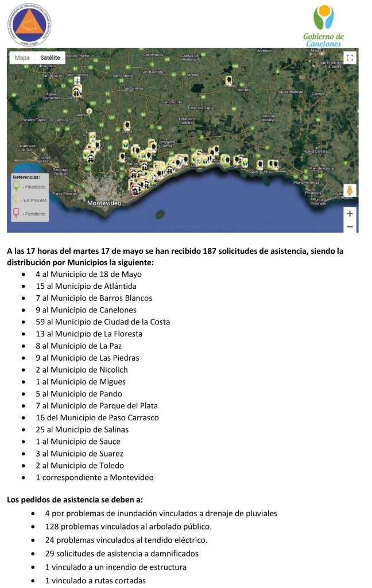The width and height of the screenshot is (372, 588).
Task: Select line '3 al Municipio de Suarez'
Action: pyautogui.click(x=79, y=454)
